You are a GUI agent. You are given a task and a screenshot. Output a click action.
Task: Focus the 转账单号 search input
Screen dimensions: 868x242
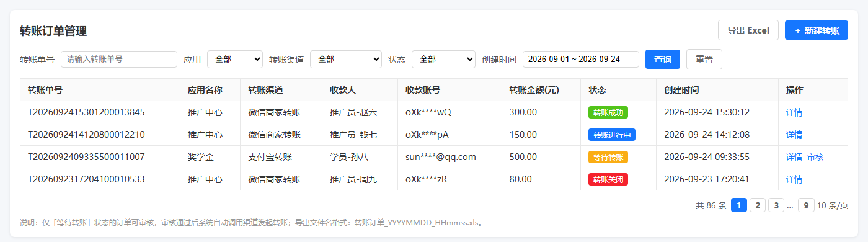(x=119, y=60)
